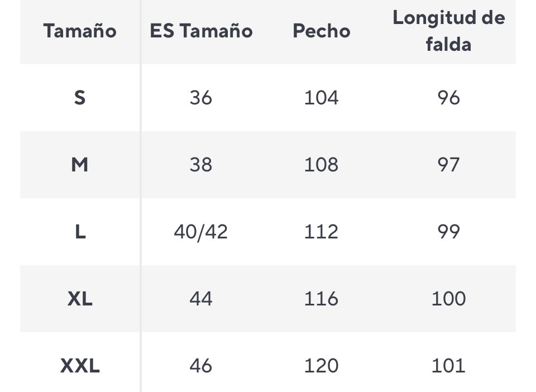Select ES size value 38

click(201, 165)
